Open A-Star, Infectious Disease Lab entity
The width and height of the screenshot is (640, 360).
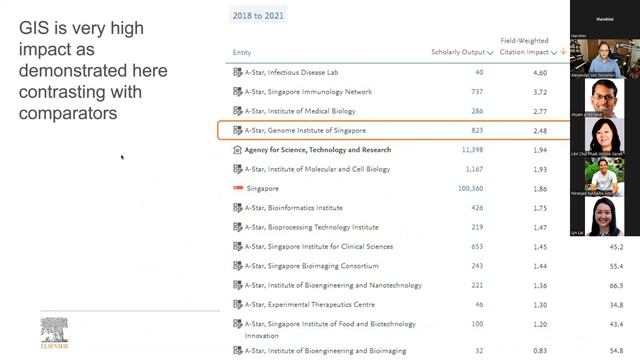coord(291,72)
